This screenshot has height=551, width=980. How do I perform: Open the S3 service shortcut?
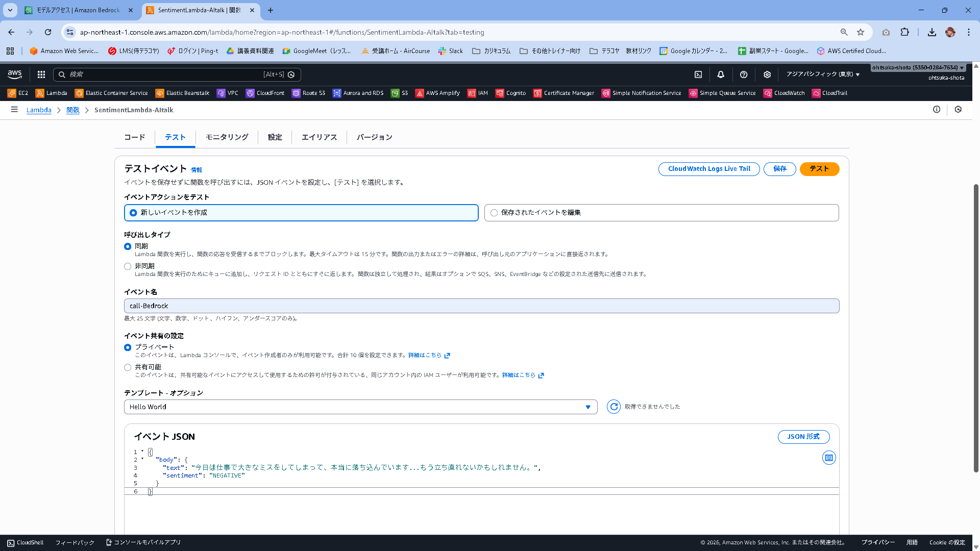(400, 93)
